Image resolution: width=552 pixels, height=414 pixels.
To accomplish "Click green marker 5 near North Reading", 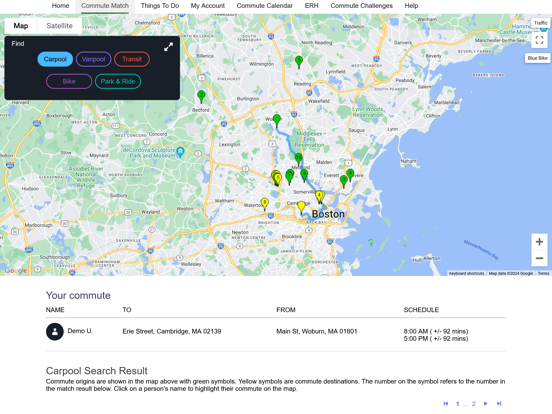I will click(x=299, y=62).
